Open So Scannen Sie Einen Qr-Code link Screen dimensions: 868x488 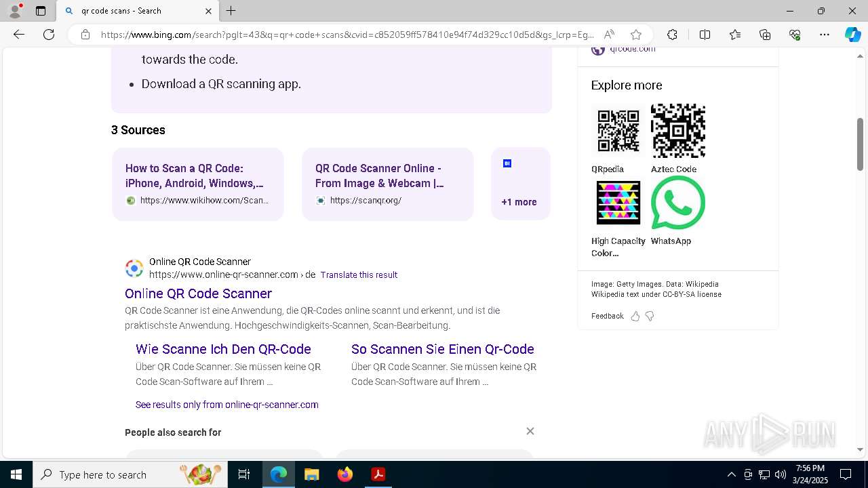pyautogui.click(x=443, y=349)
